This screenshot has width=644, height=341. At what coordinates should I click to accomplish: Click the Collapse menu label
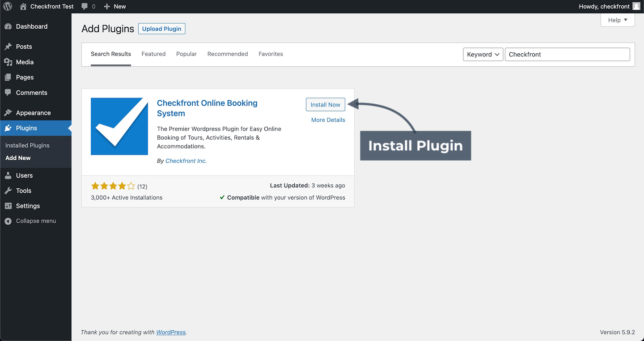[x=36, y=221]
